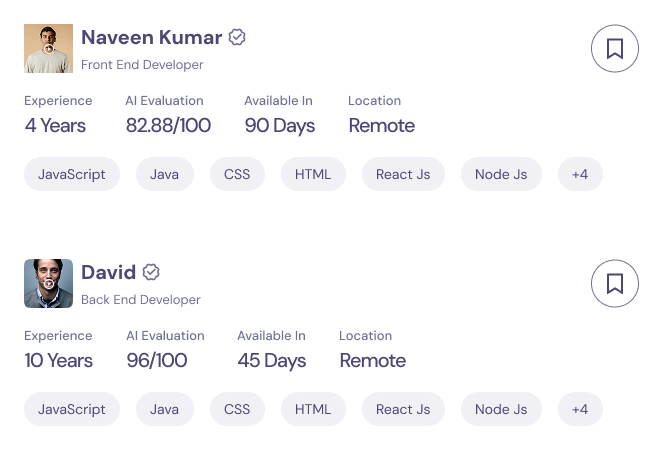Click the Node Js tag on Naveen's card
The image size is (663, 467).
tap(501, 174)
